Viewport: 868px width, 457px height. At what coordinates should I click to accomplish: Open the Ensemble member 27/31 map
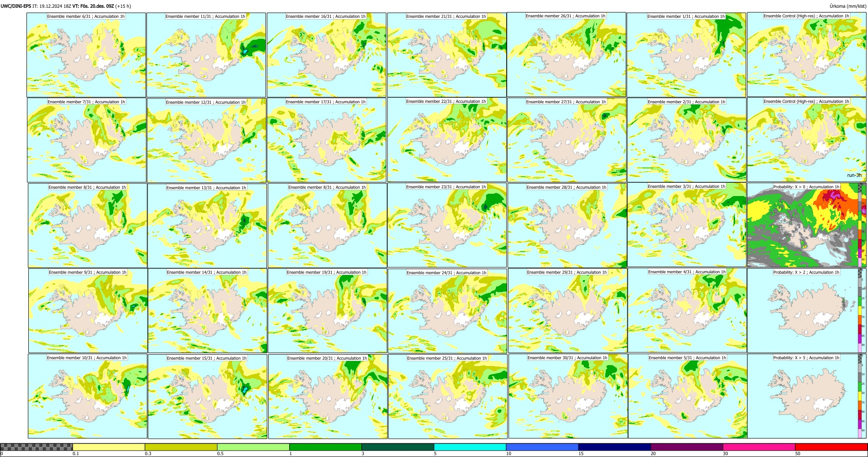[x=566, y=140]
